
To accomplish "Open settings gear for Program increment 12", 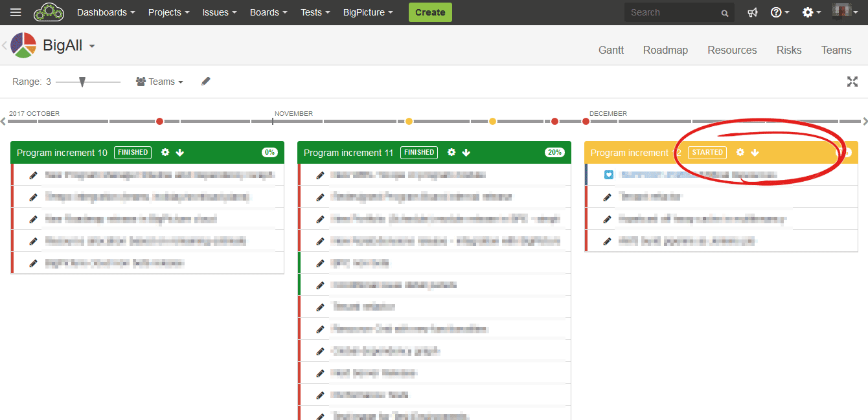I will point(740,153).
